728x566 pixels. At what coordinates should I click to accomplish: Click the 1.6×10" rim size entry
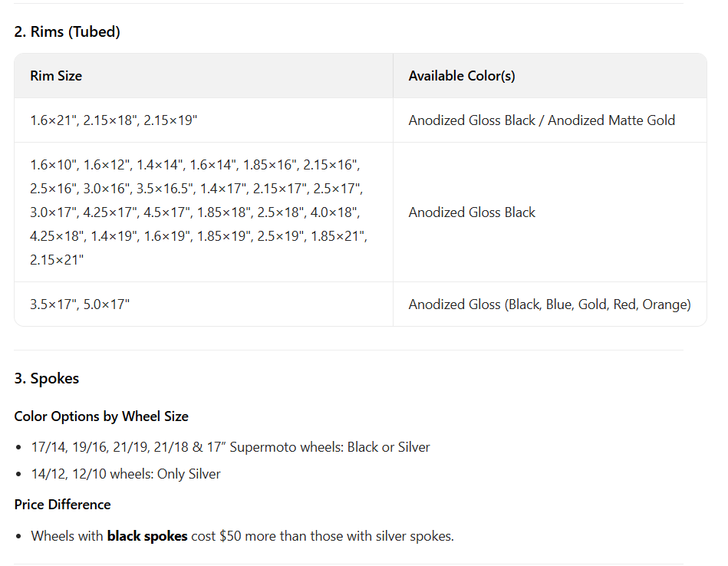click(x=53, y=164)
